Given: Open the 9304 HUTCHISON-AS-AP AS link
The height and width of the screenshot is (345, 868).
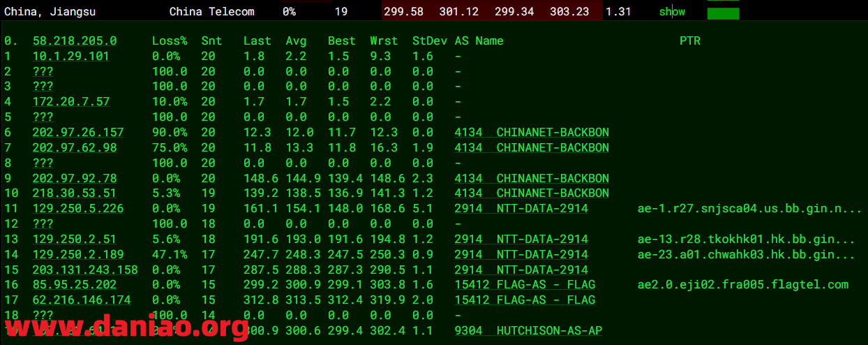Looking at the screenshot, I should point(528,330).
